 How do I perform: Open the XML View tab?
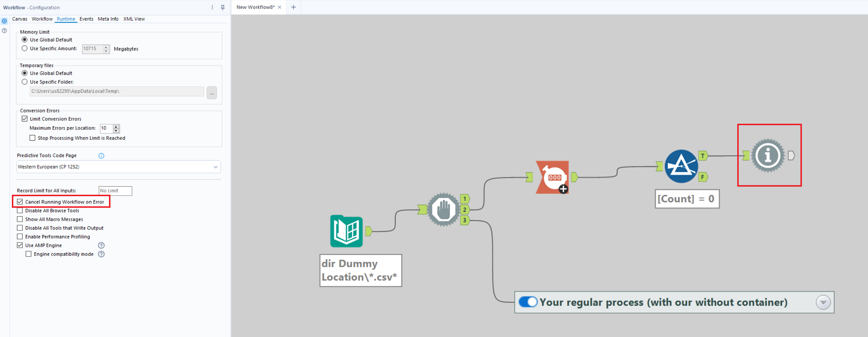tap(134, 19)
